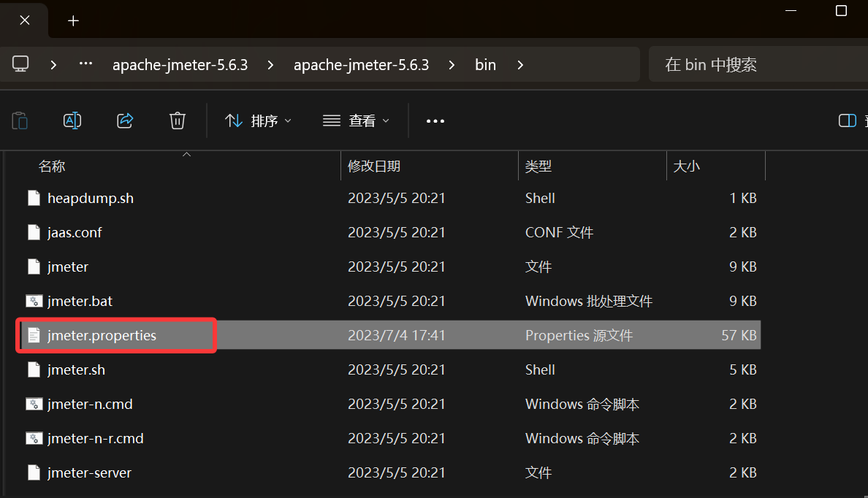Select the jmeter-n-r.cmd file
This screenshot has height=498, width=868.
pyautogui.click(x=95, y=438)
